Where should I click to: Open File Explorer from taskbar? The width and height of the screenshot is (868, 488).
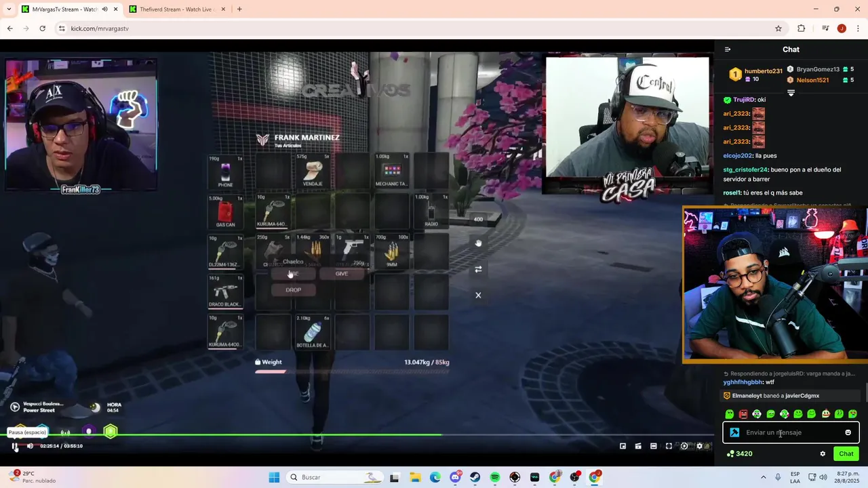pos(415,477)
